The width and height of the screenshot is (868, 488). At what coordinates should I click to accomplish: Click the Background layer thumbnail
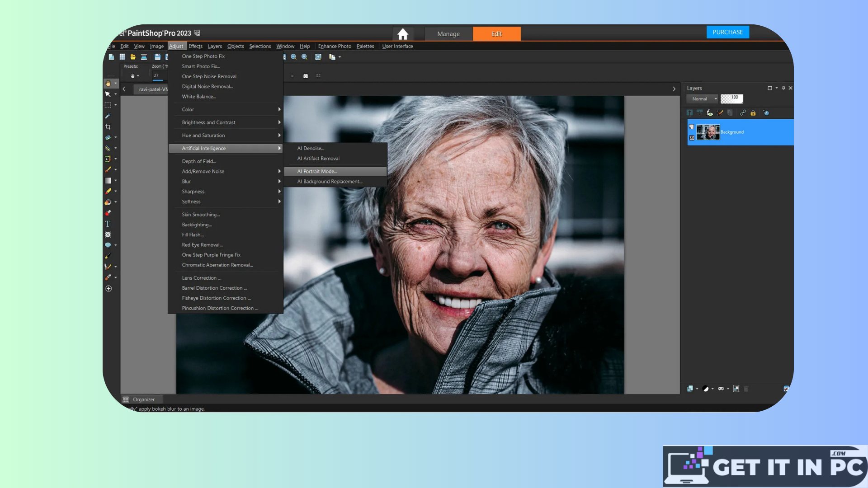click(x=708, y=132)
